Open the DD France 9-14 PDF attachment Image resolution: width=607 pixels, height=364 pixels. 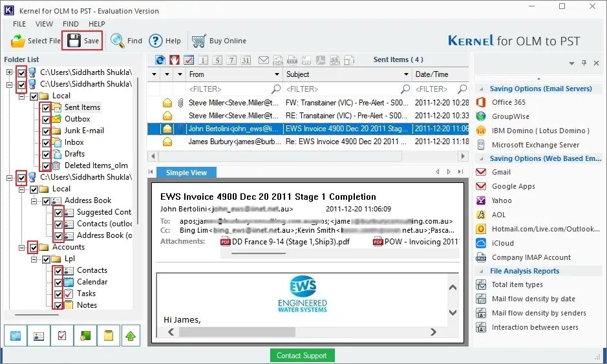click(285, 242)
